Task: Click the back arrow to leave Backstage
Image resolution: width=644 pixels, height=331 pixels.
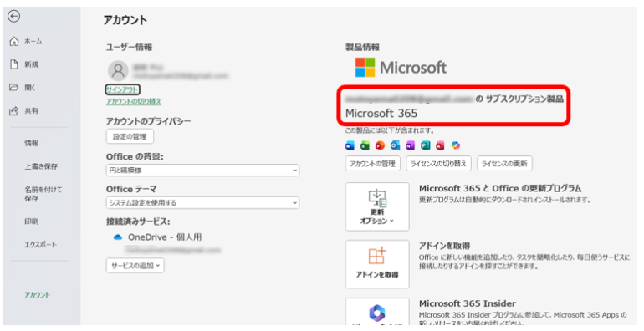Action: click(x=14, y=16)
